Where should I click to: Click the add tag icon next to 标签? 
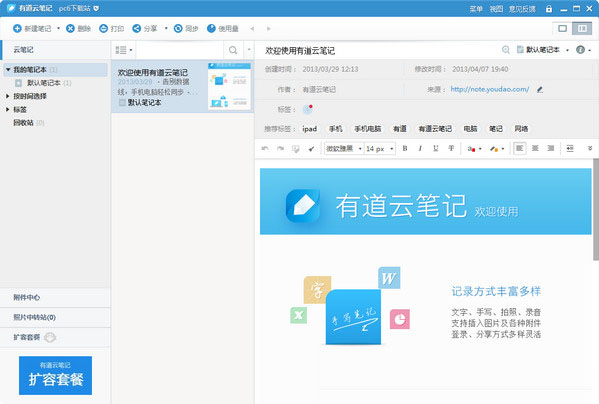pos(308,110)
